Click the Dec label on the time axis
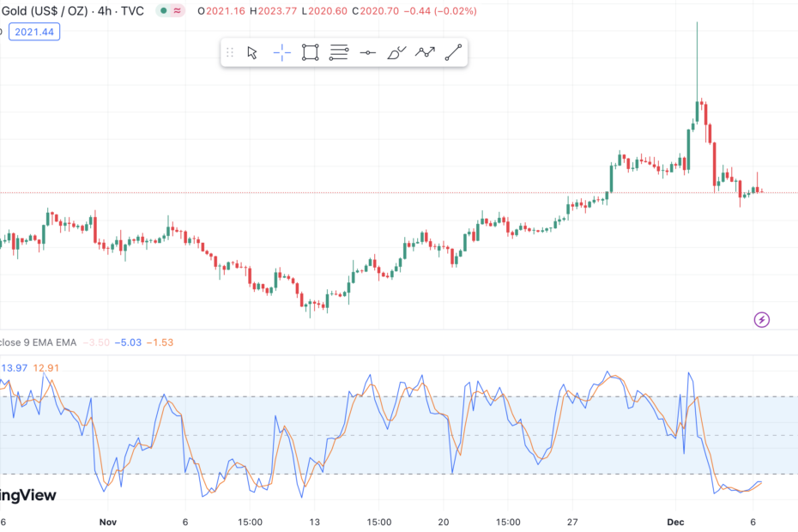The height and width of the screenshot is (532, 798). click(x=675, y=521)
